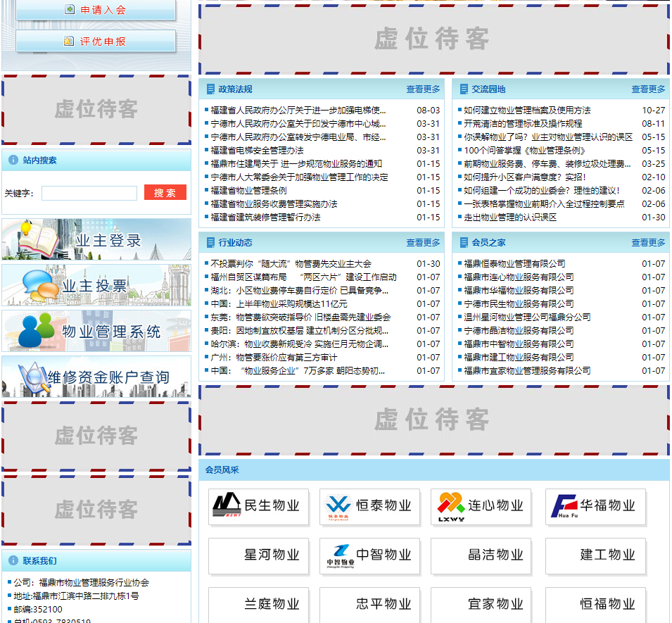This screenshot has width=672, height=623.
Task: Click the 恒泰物业 logo
Action: (x=369, y=506)
